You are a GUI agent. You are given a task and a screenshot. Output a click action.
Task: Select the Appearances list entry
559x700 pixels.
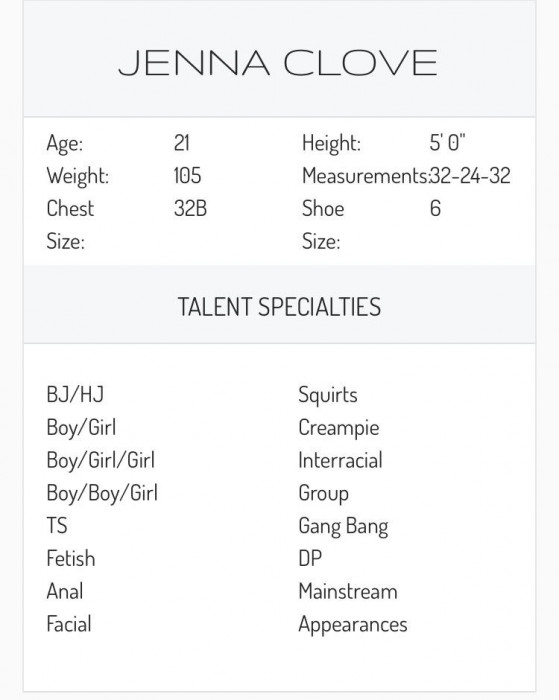point(353,625)
